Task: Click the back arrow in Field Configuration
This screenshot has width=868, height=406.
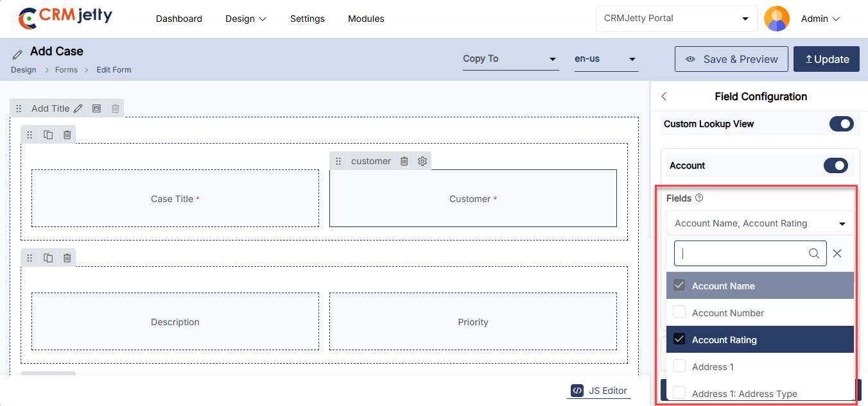Action: point(664,97)
